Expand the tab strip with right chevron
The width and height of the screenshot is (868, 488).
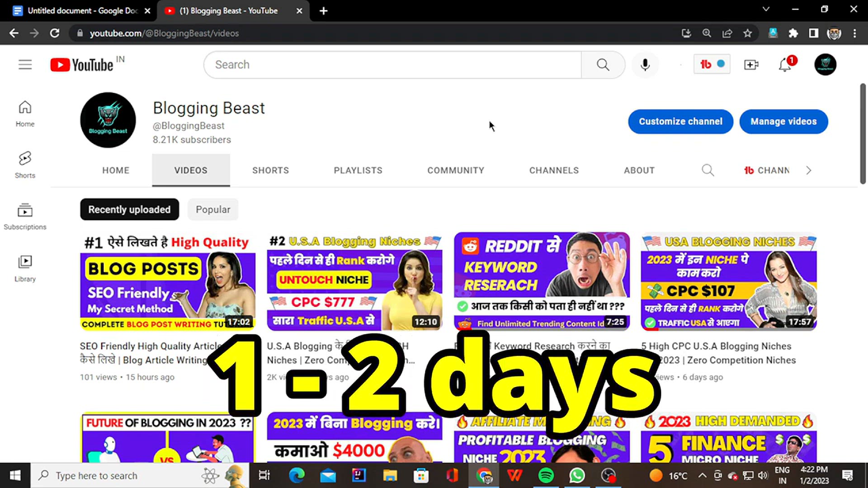[809, 170]
